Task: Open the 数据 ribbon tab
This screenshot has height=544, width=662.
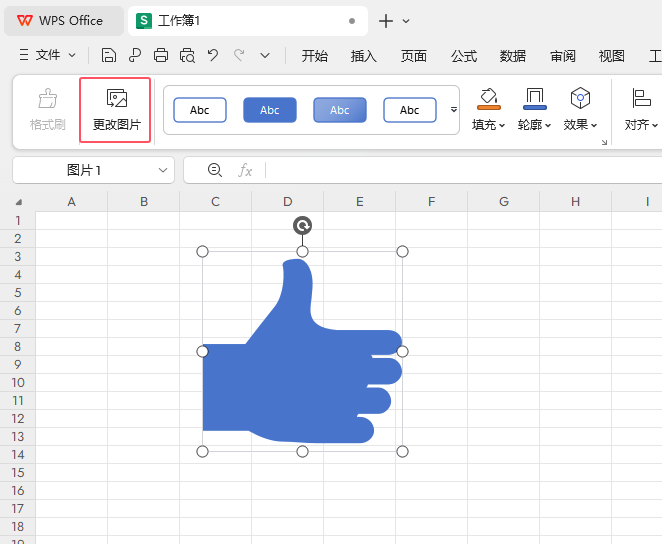Action: click(513, 56)
